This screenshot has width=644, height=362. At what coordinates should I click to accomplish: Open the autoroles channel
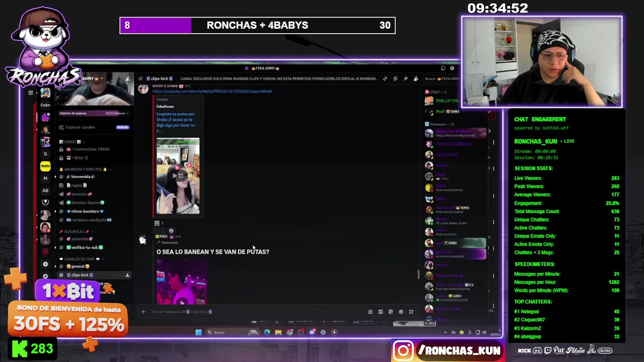pos(94,239)
